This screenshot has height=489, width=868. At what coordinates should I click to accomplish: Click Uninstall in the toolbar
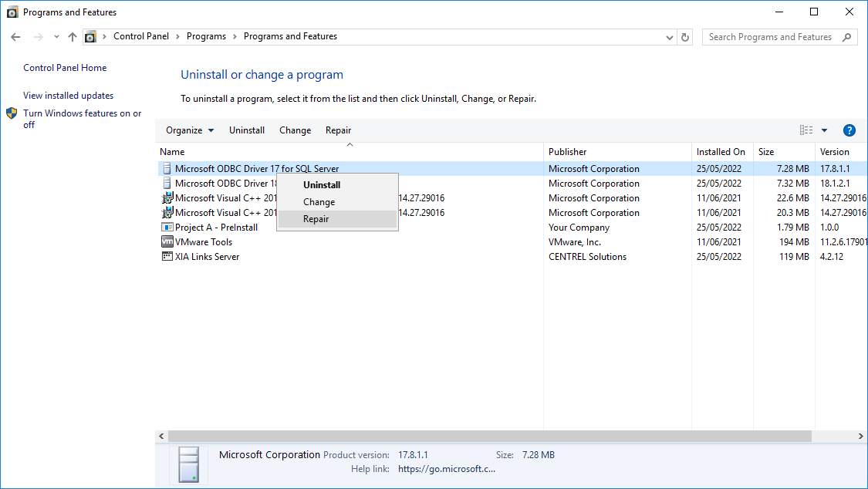(x=247, y=130)
